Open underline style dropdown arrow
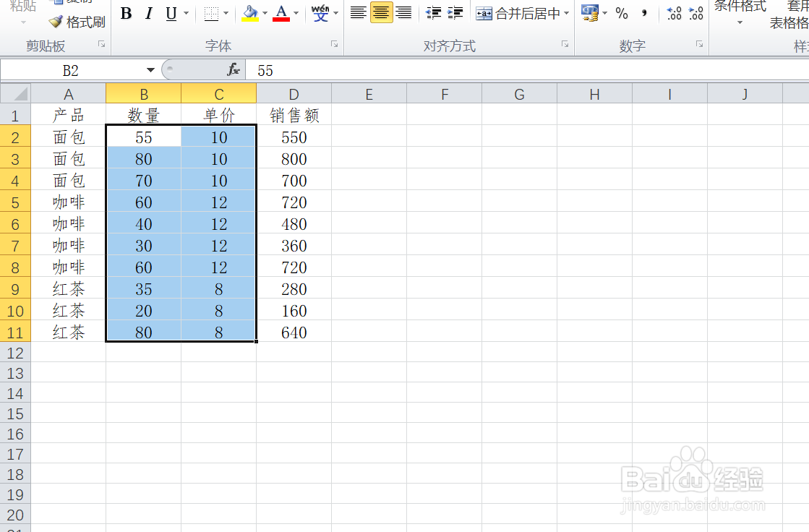809x532 pixels. pos(187,14)
